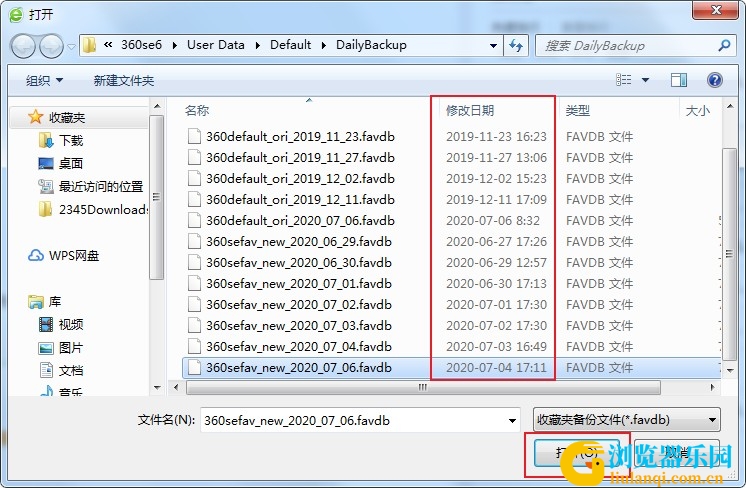The image size is (746, 488).
Task: Select file 360sefav_new_2020_07_02.favdb
Action: coord(299,304)
